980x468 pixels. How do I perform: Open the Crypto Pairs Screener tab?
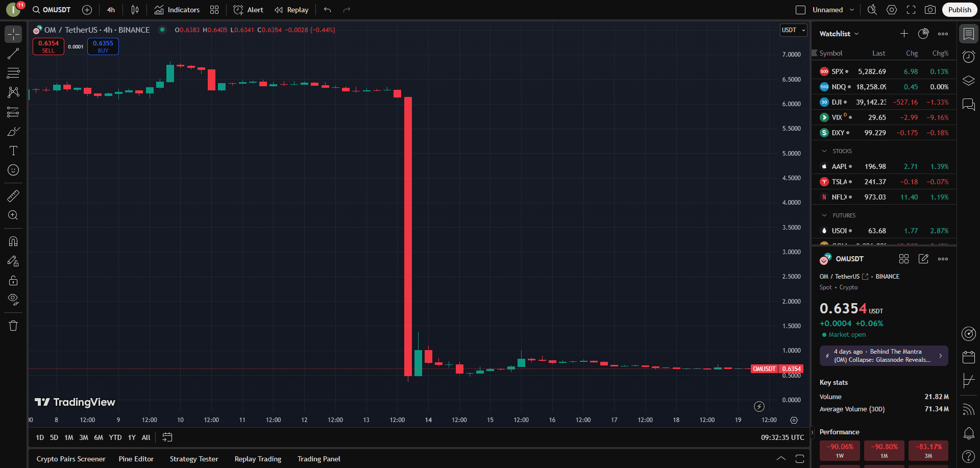[x=71, y=459]
